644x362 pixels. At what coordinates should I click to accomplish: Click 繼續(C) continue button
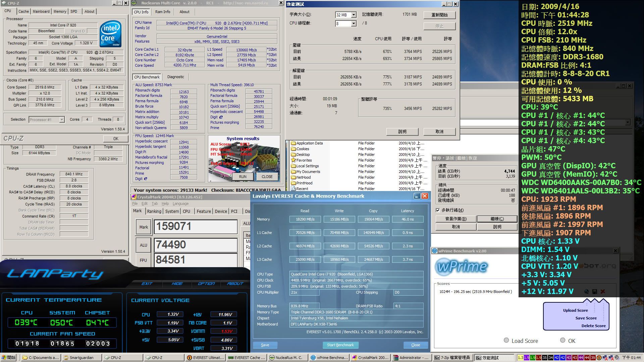pos(497,219)
